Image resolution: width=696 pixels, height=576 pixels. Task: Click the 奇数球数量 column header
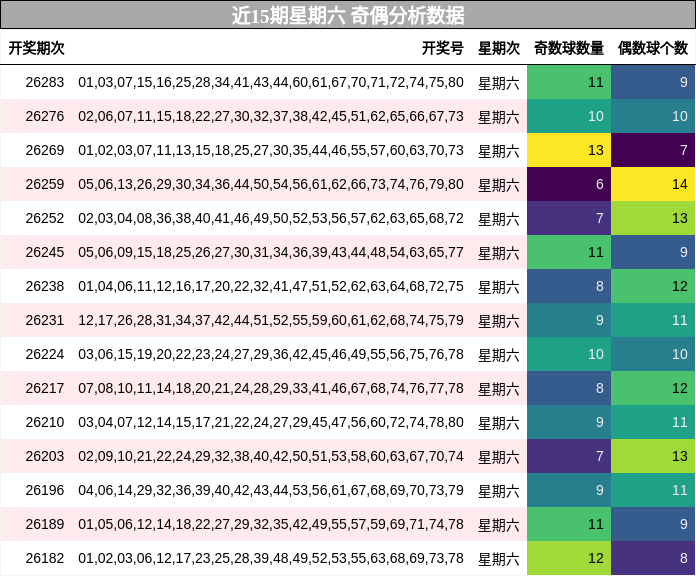(x=569, y=48)
